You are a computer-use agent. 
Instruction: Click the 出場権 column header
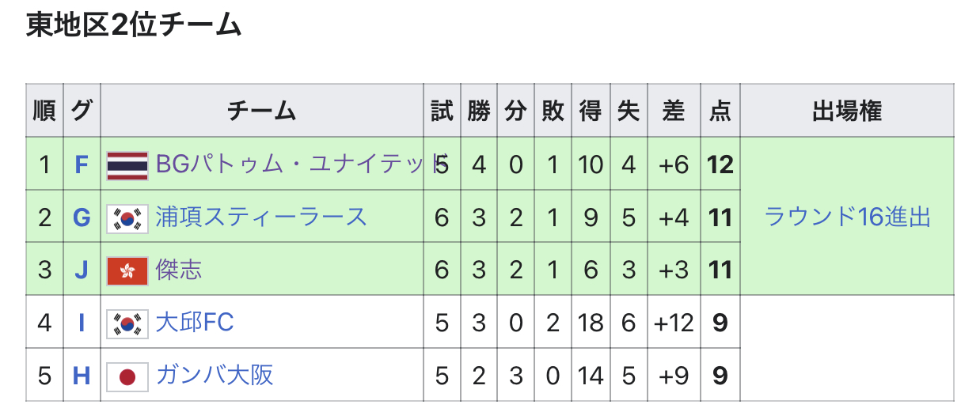click(847, 112)
